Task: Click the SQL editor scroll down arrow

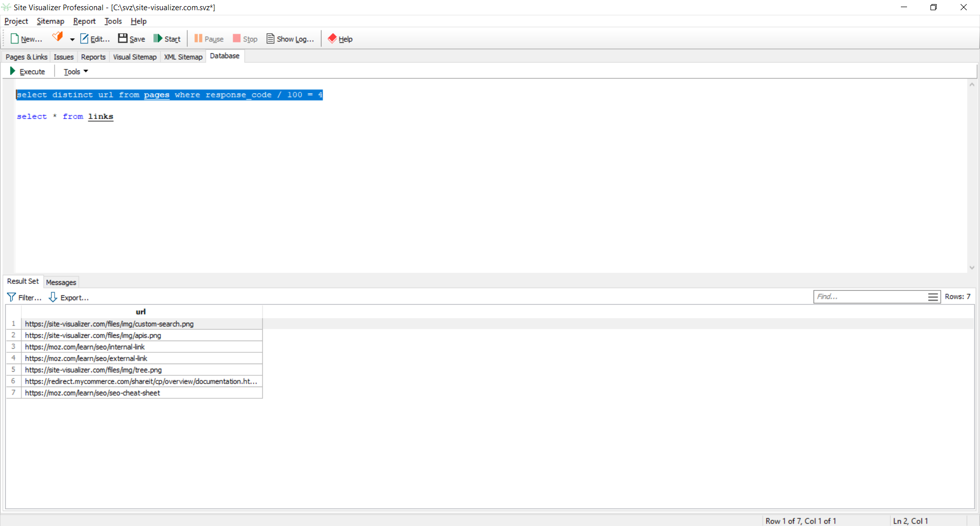Action: [x=972, y=268]
